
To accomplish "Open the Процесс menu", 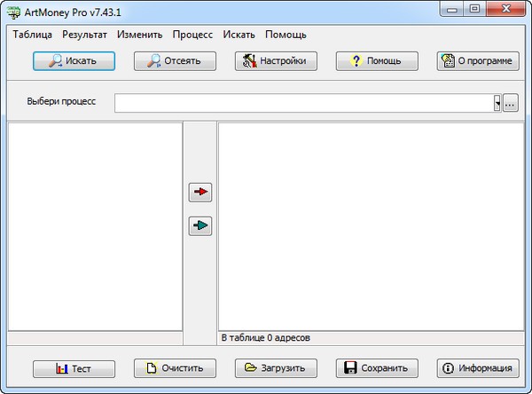I will (x=192, y=35).
